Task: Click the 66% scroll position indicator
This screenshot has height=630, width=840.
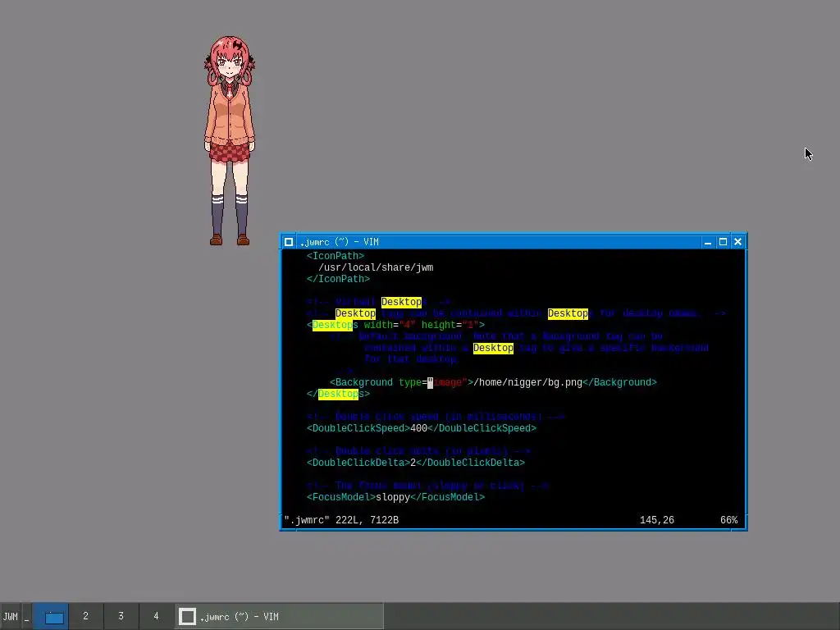Action: tap(728, 520)
